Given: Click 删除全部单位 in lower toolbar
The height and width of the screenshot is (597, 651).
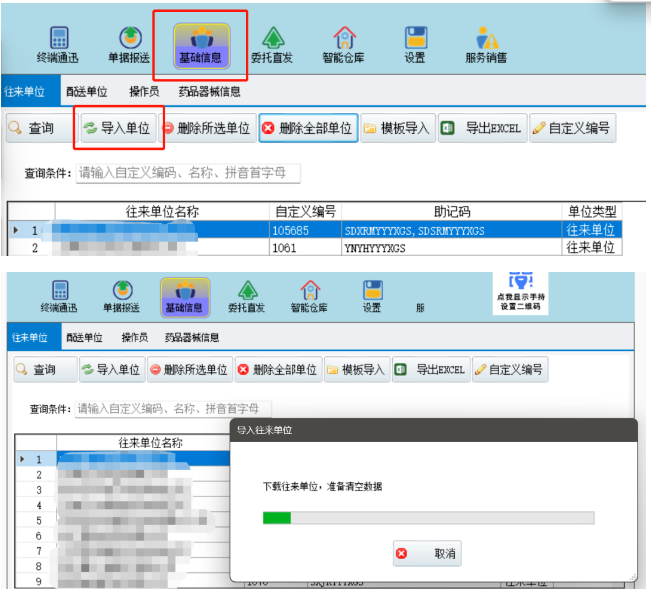Looking at the screenshot, I should point(279,369).
